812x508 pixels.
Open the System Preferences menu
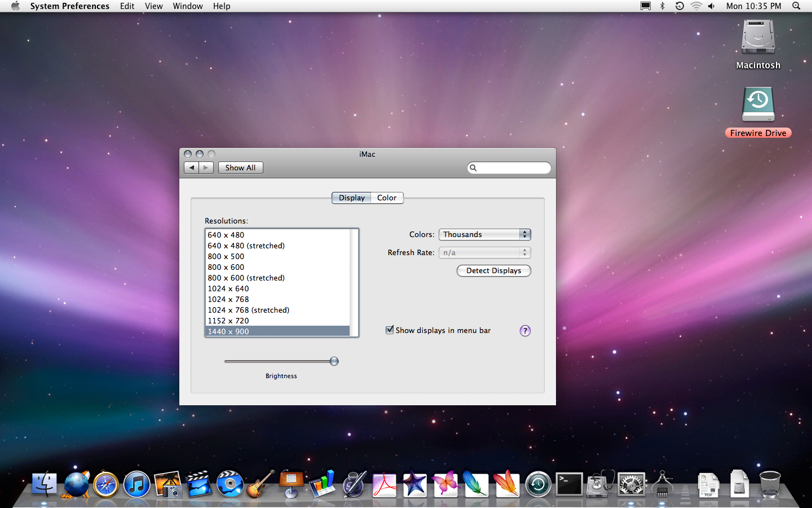pos(70,6)
